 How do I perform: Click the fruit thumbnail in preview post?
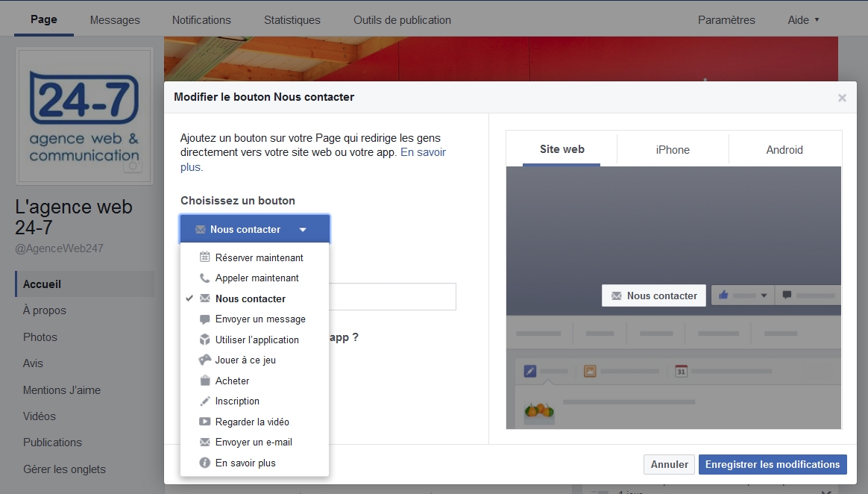point(539,411)
